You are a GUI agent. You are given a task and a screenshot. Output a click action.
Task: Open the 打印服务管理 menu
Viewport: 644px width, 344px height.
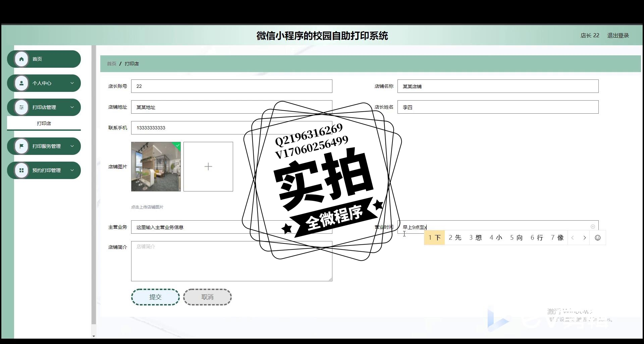(x=44, y=146)
